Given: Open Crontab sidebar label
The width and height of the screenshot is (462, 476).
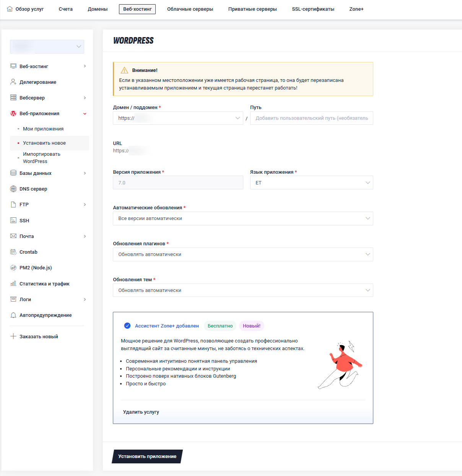Looking at the screenshot, I should point(28,252).
